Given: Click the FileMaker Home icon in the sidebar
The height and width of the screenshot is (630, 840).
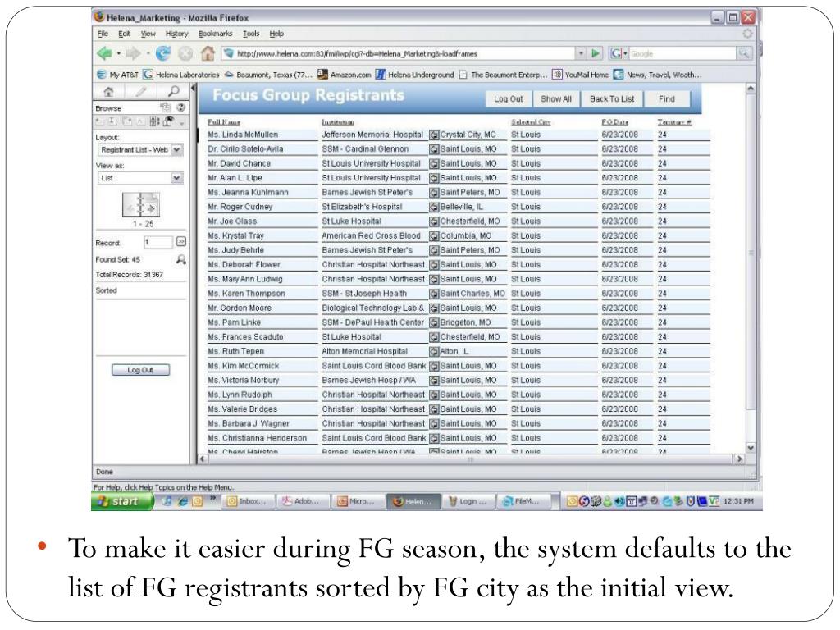Looking at the screenshot, I should click(108, 92).
